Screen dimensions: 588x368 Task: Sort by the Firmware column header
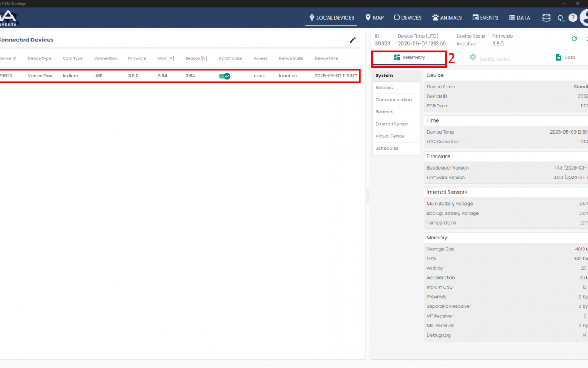click(137, 58)
